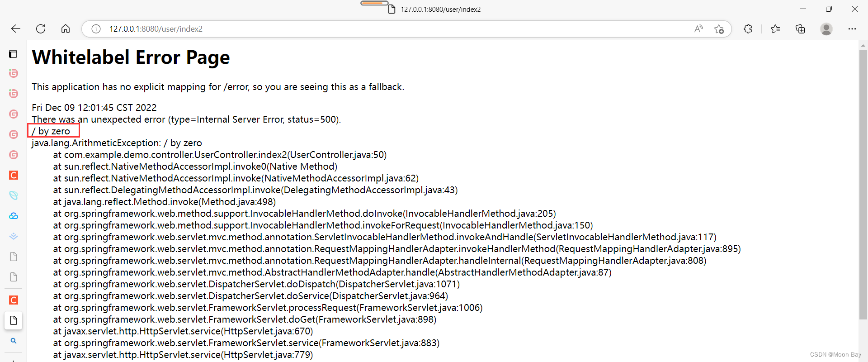The width and height of the screenshot is (868, 362).
Task: Open the Favorites list
Action: point(775,29)
